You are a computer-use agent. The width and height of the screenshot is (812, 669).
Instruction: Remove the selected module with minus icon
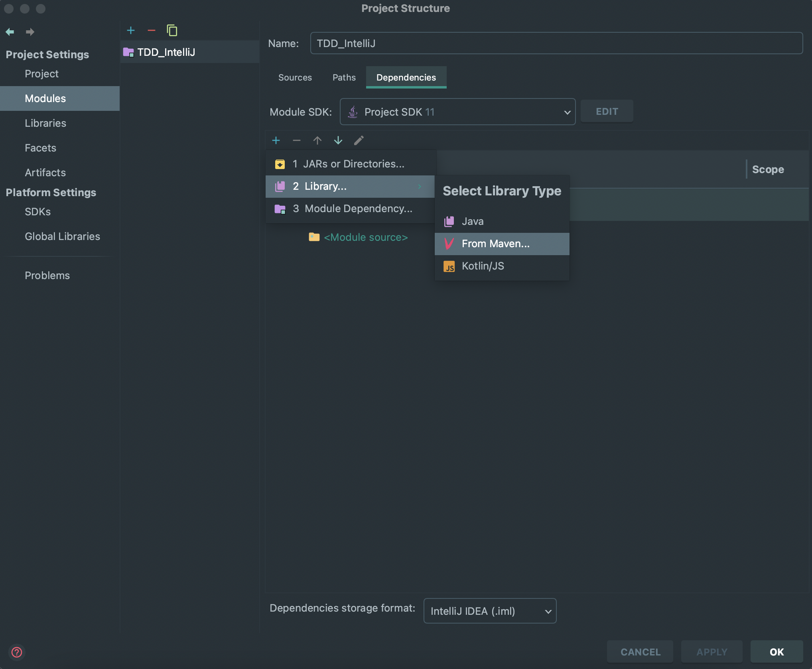tap(152, 30)
